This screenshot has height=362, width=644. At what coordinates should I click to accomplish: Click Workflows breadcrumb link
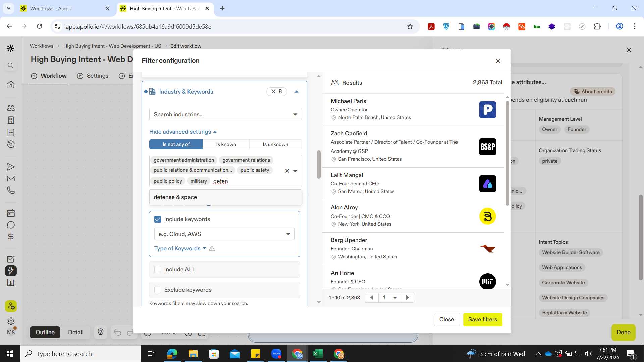click(x=42, y=46)
